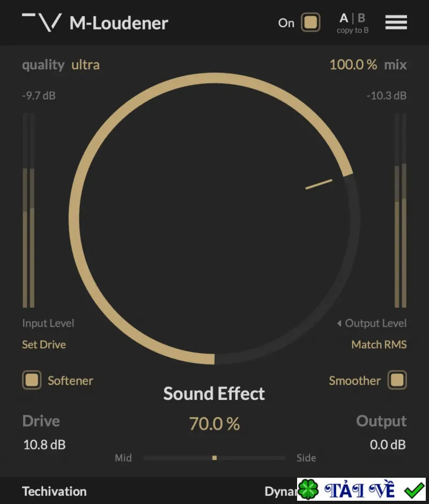Switch to preset state A
The width and height of the screenshot is (429, 504).
click(x=344, y=18)
